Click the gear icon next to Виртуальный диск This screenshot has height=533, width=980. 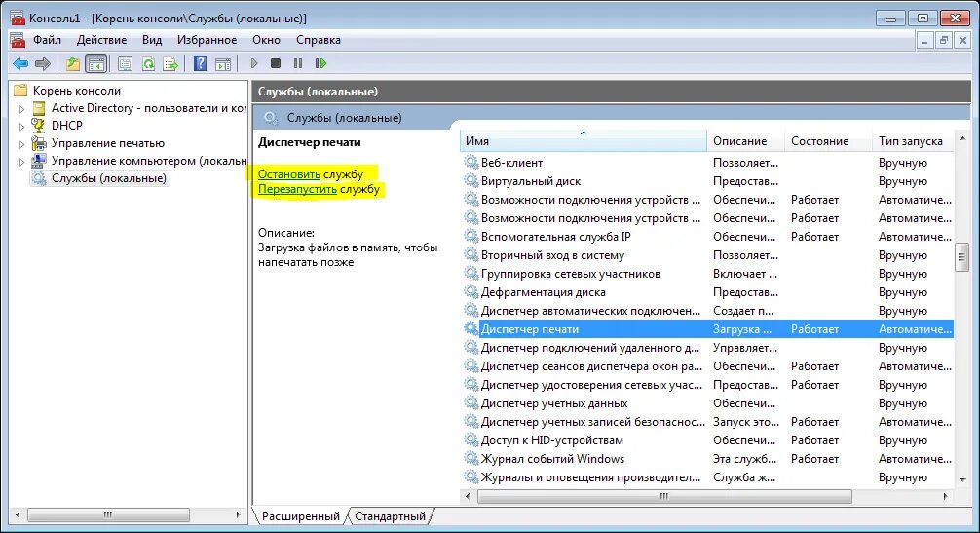(x=471, y=180)
